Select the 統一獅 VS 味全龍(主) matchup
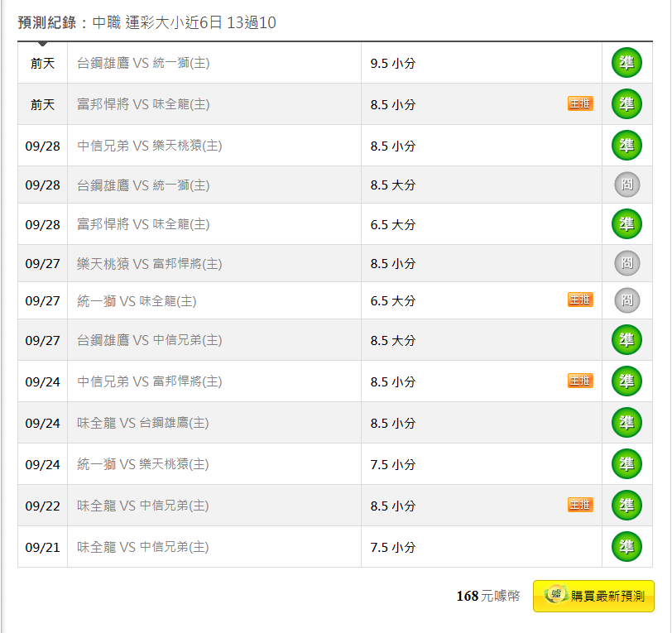Viewport: 672px width, 633px height. (x=137, y=301)
